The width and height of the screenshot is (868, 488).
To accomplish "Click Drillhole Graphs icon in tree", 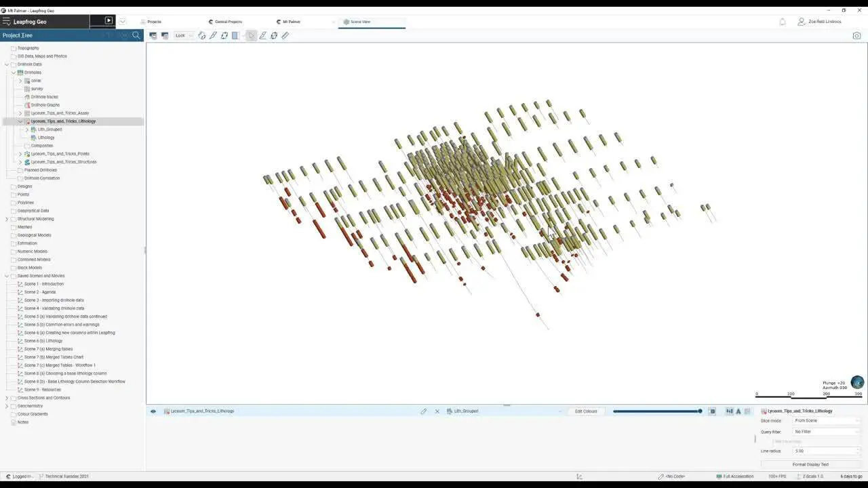I will click(28, 105).
